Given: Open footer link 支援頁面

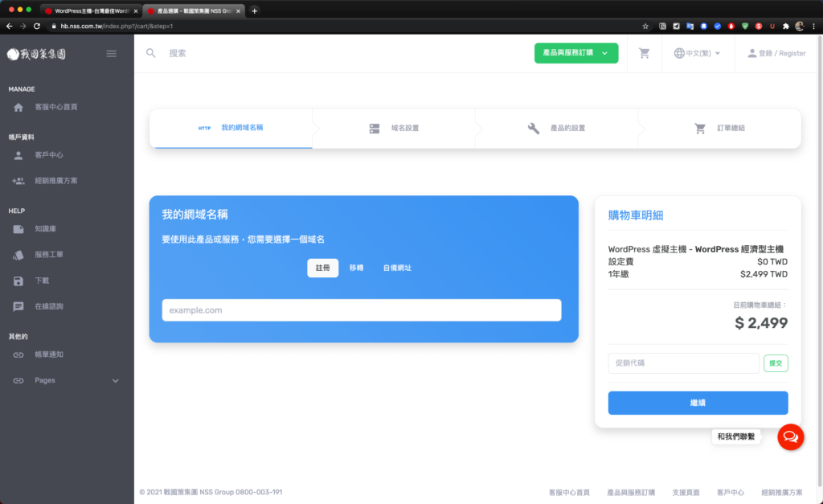Looking at the screenshot, I should point(686,493).
